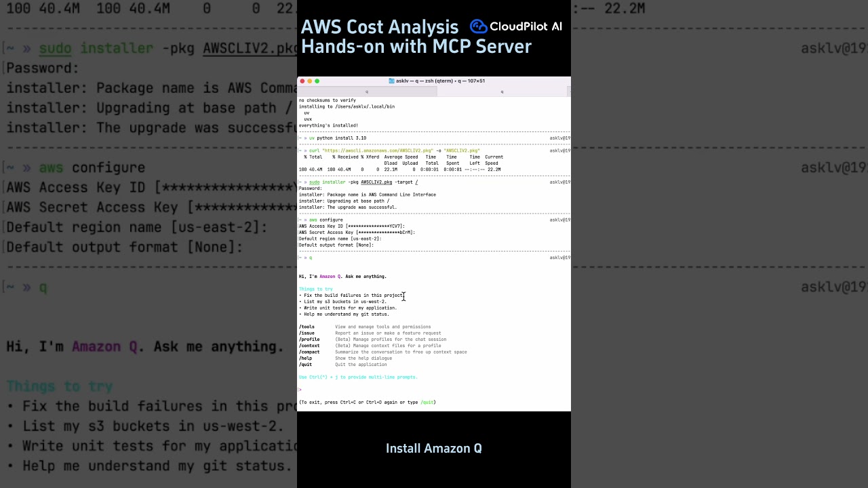Click the /compact command row
This screenshot has width=868, height=488.
(x=383, y=352)
